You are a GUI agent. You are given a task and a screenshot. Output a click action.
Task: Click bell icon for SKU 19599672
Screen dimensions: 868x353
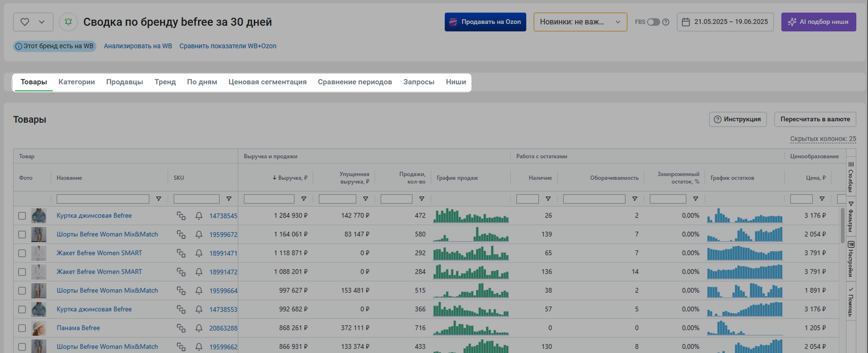point(199,234)
